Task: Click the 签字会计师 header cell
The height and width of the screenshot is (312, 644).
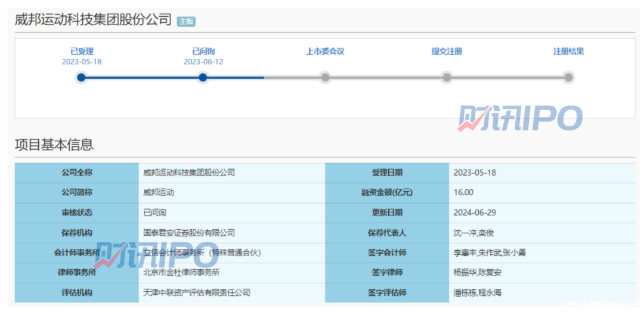Action: (387, 253)
